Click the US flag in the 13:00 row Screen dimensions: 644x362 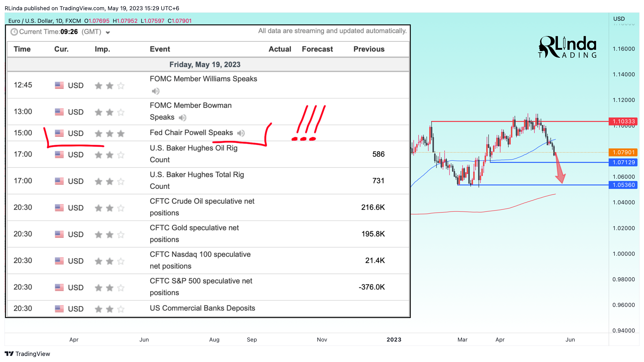[59, 112]
